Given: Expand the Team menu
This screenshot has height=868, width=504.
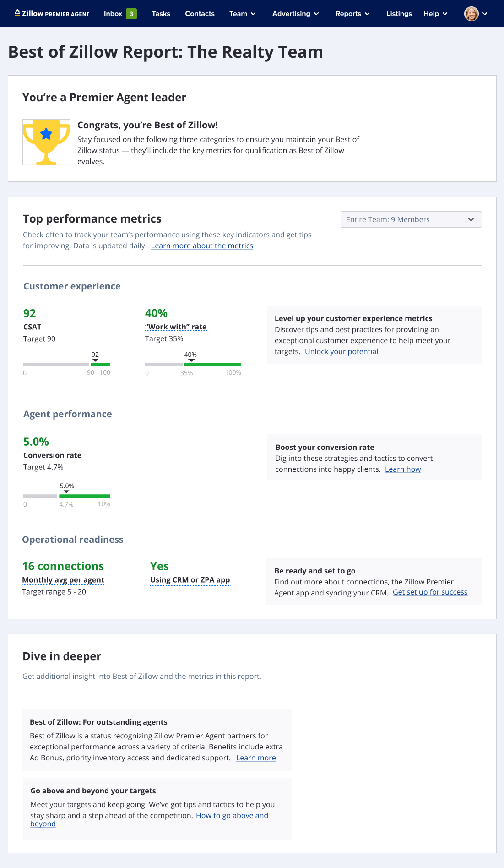Looking at the screenshot, I should [243, 14].
